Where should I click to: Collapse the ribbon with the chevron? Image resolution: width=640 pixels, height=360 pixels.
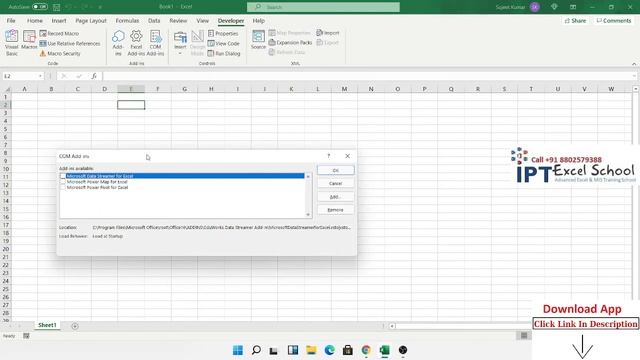click(x=634, y=64)
